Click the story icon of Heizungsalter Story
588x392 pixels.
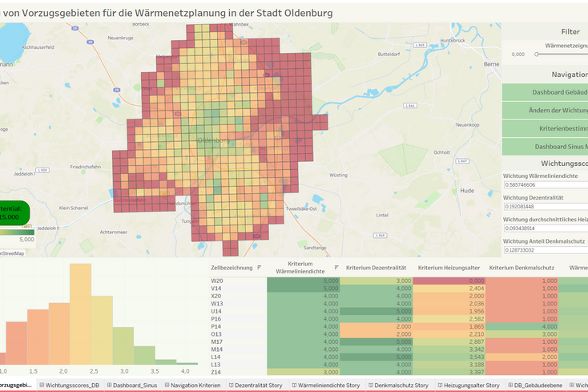tap(441, 386)
